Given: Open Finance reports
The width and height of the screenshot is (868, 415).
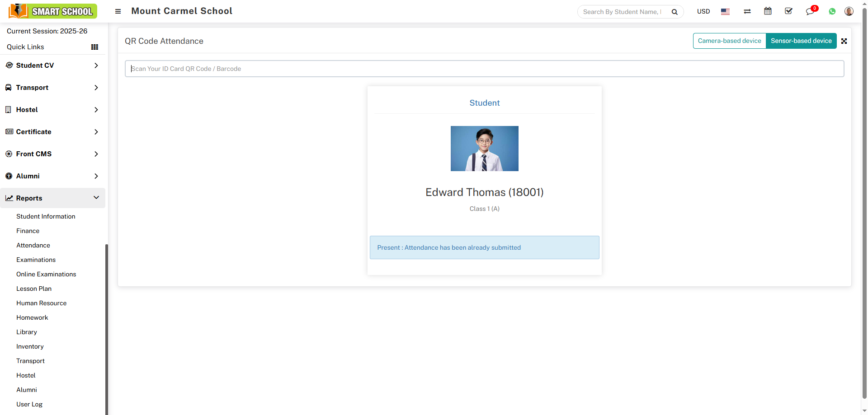Looking at the screenshot, I should pos(28,231).
